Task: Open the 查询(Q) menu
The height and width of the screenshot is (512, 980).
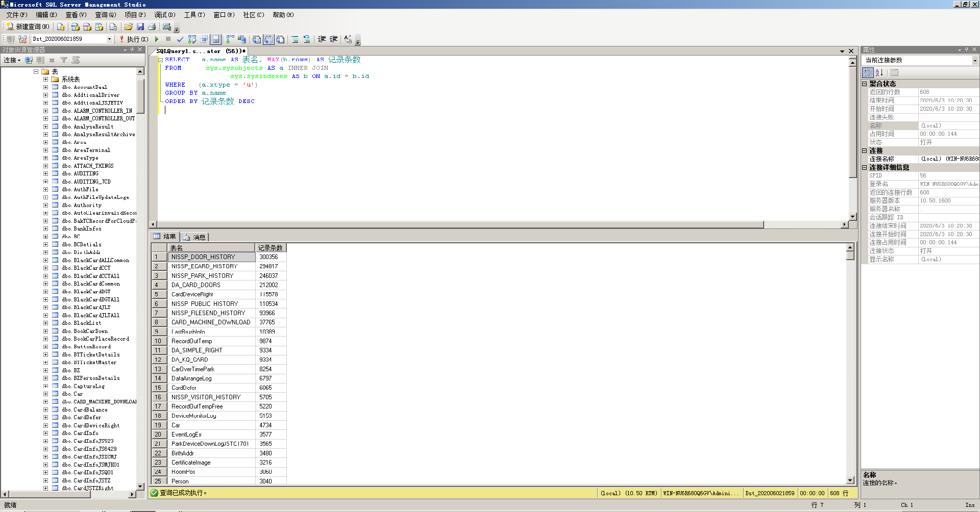Action: (x=105, y=15)
